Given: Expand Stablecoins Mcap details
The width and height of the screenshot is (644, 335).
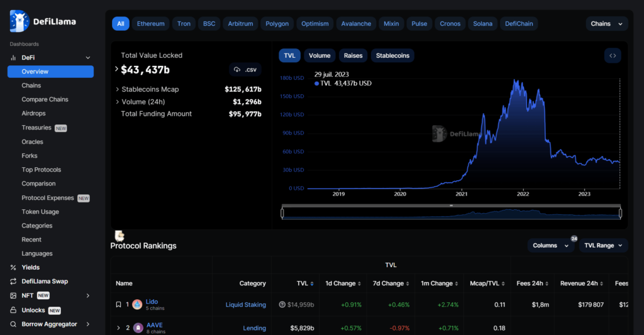Looking at the screenshot, I should [118, 89].
